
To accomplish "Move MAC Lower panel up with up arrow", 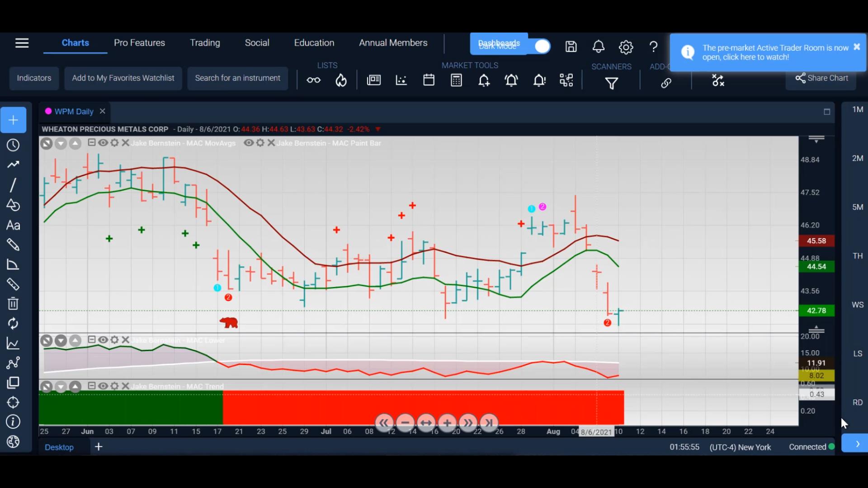I will point(75,341).
